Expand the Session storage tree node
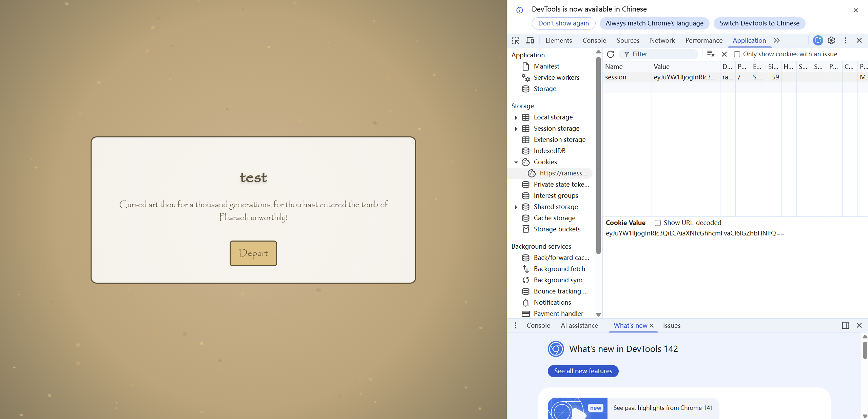The image size is (868, 419). (x=516, y=129)
